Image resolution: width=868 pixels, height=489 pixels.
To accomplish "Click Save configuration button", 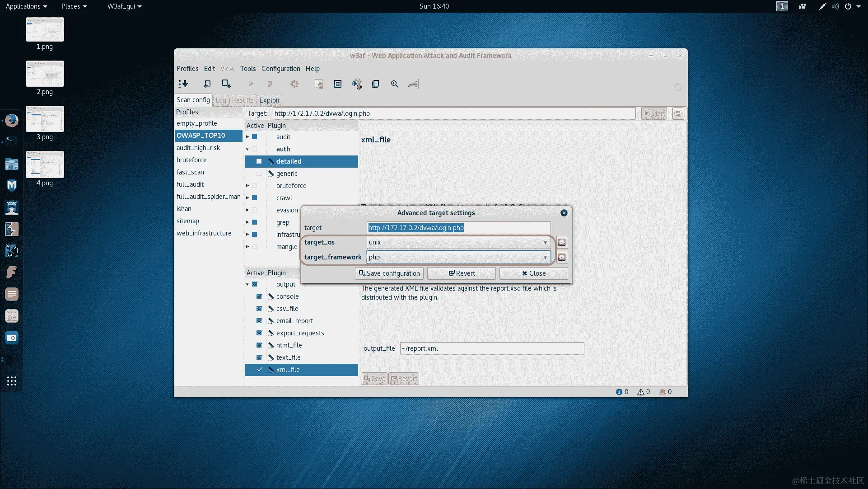I will coord(389,273).
